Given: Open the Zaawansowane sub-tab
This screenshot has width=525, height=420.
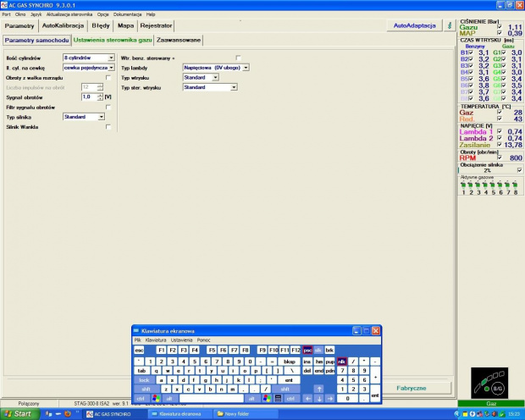Looking at the screenshot, I should (x=180, y=40).
